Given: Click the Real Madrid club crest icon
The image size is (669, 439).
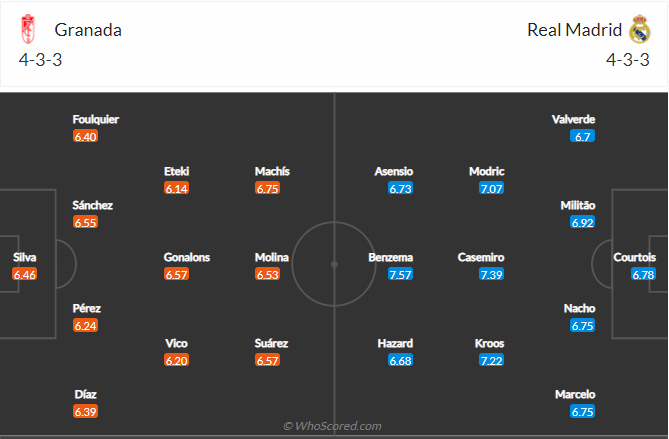Looking at the screenshot, I should 640,30.
